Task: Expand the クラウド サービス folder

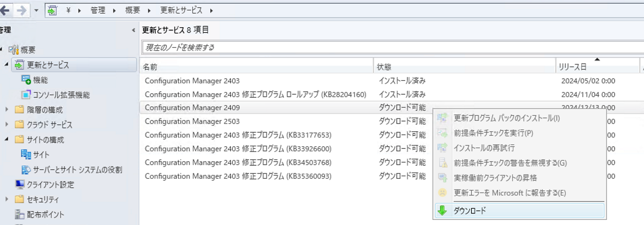Action: (x=7, y=125)
